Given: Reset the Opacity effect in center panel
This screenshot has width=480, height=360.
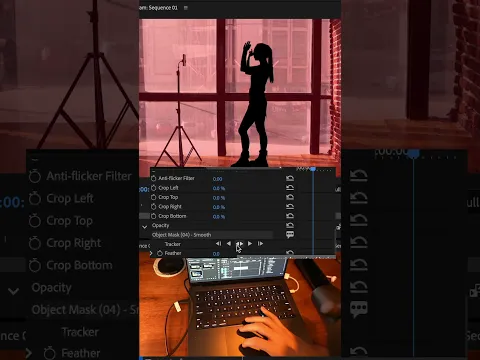Looking at the screenshot, I should coord(290,226).
